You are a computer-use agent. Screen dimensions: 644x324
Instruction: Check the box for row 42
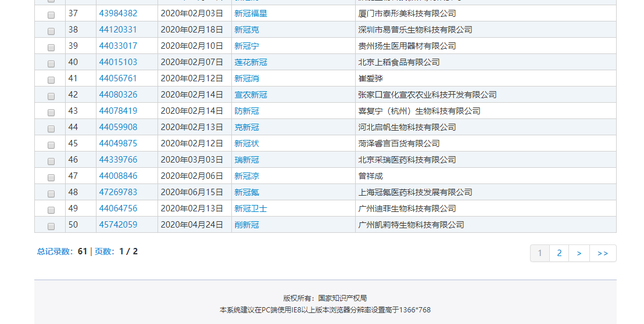pyautogui.click(x=51, y=96)
